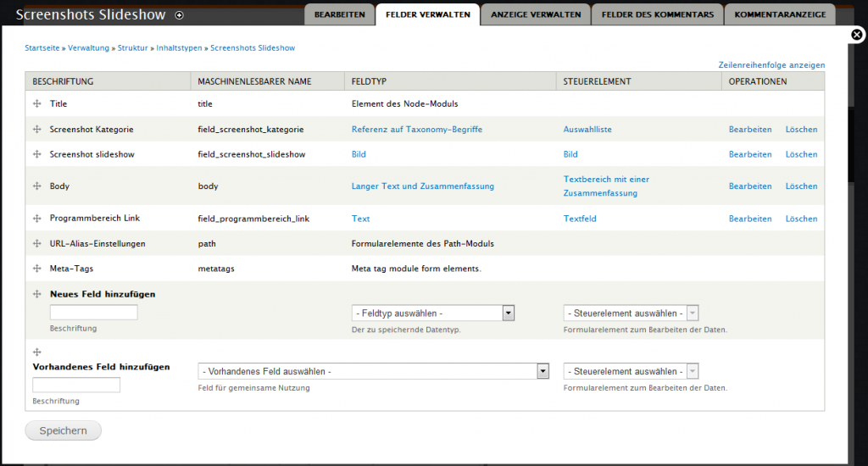Click Löschen for Screenshot slideshow field

[801, 155]
